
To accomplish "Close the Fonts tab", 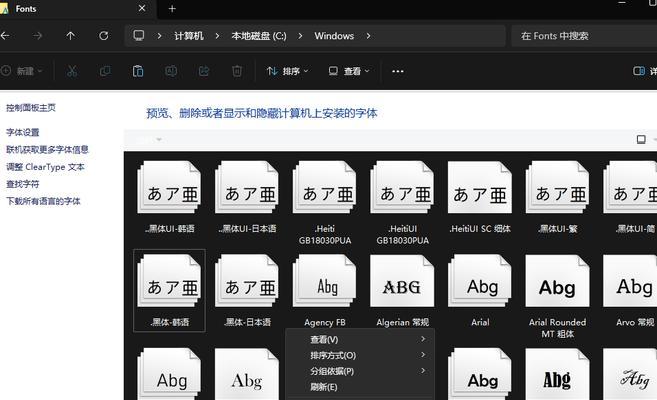I will 142,8.
